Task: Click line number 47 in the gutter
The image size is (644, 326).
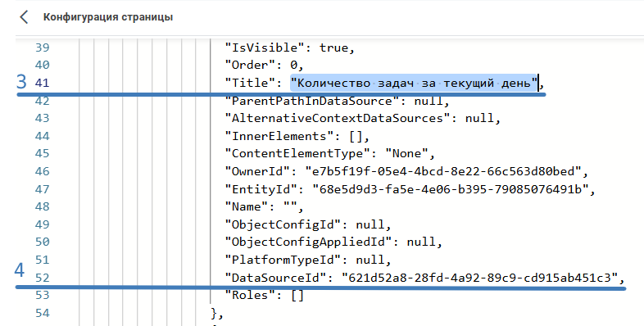Action: [43, 189]
